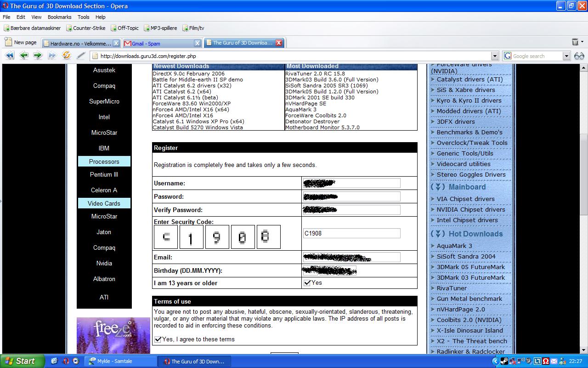Open the View menu
The height and width of the screenshot is (368, 588).
[36, 17]
